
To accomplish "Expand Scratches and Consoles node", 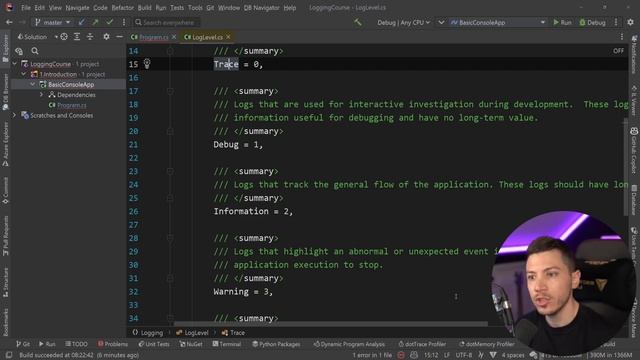I will pos(15,116).
